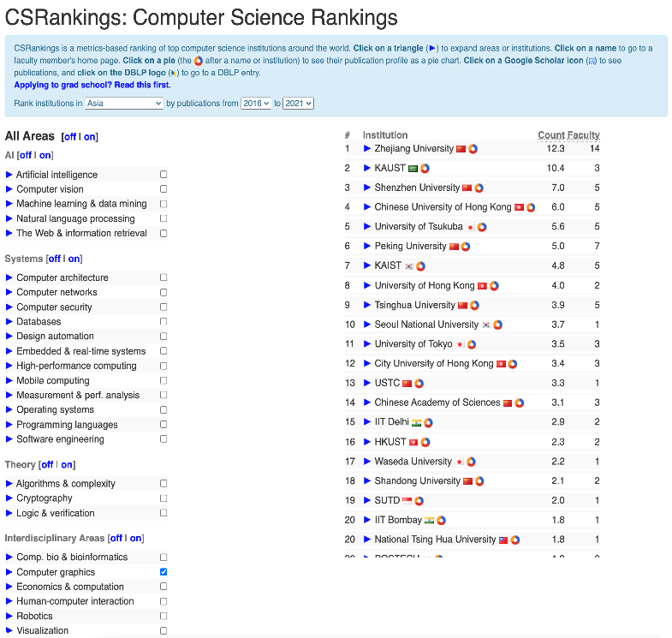Expand the Zhejiang University faculty list triangle
The height and width of the screenshot is (638, 672).
367,149
